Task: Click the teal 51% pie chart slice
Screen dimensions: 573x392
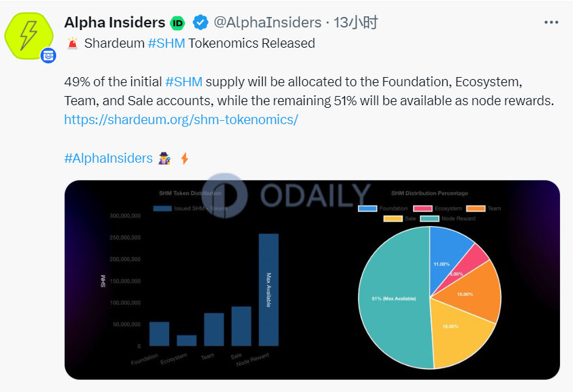Action: (x=393, y=299)
